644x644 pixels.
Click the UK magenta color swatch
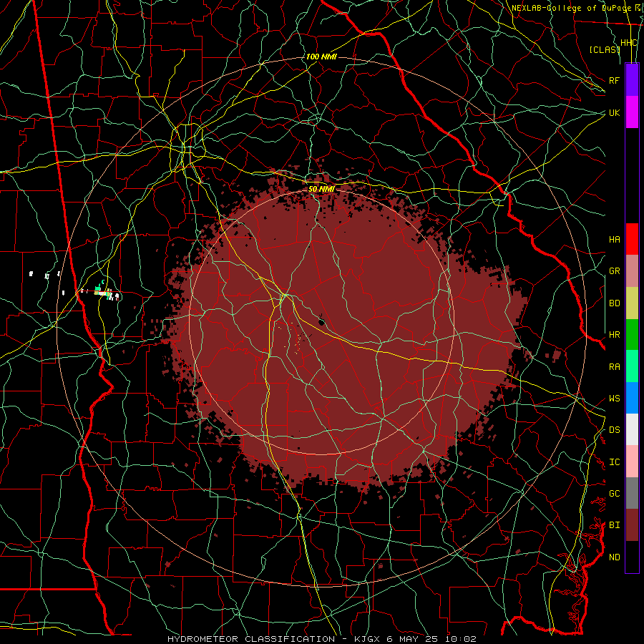point(632,112)
